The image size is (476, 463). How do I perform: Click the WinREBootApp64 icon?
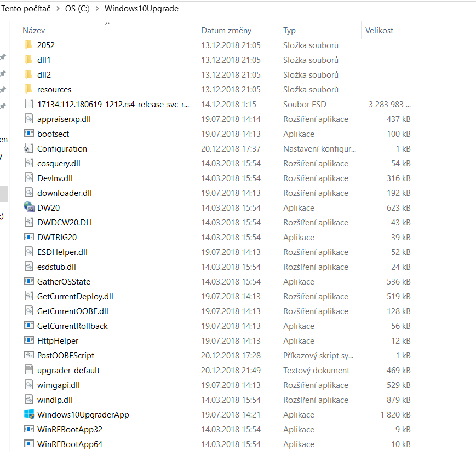coord(29,444)
